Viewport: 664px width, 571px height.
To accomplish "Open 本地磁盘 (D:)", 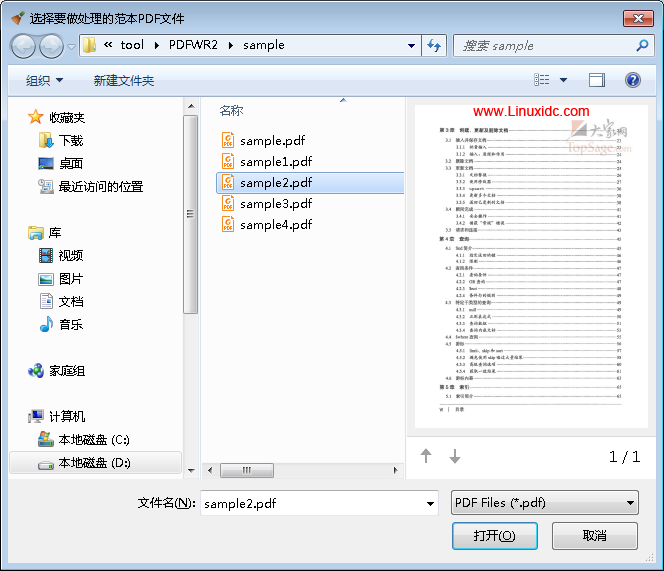I will [94, 463].
